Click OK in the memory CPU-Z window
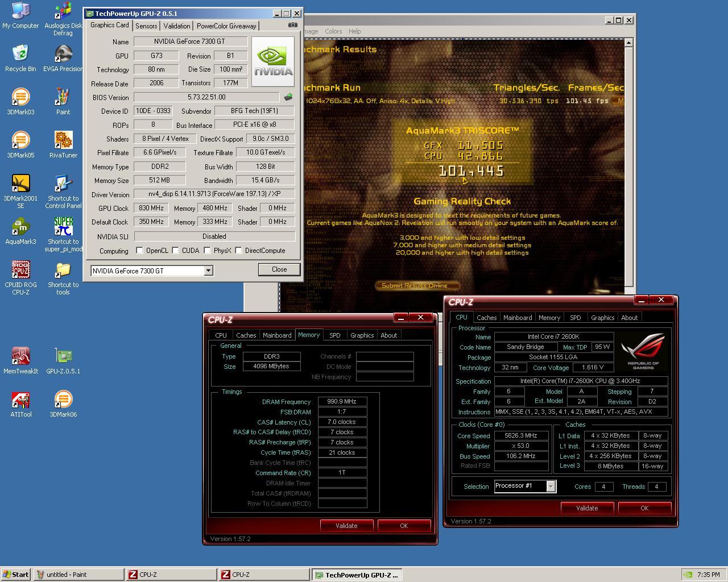The height and width of the screenshot is (582, 728). tap(404, 526)
